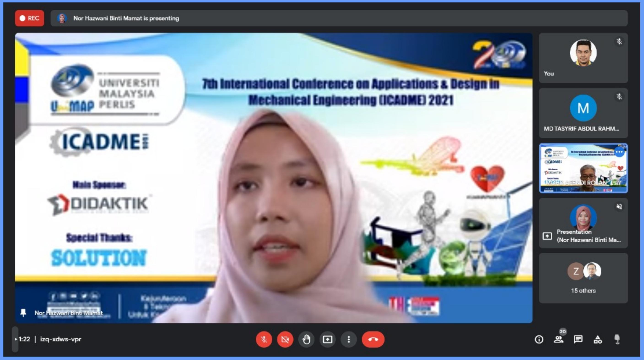Image resolution: width=644 pixels, height=360 pixels.
Task: Click the host controls lock icon
Action: coord(617,339)
